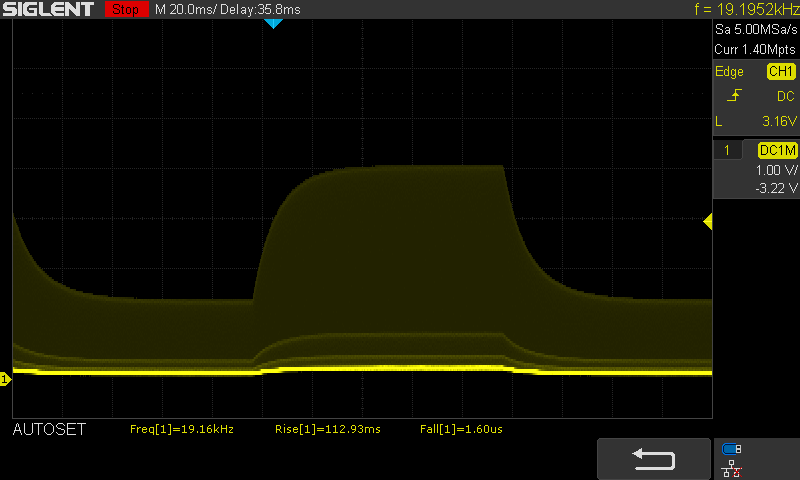Select the Rise[1]=112.93ms measurement

pos(328,429)
